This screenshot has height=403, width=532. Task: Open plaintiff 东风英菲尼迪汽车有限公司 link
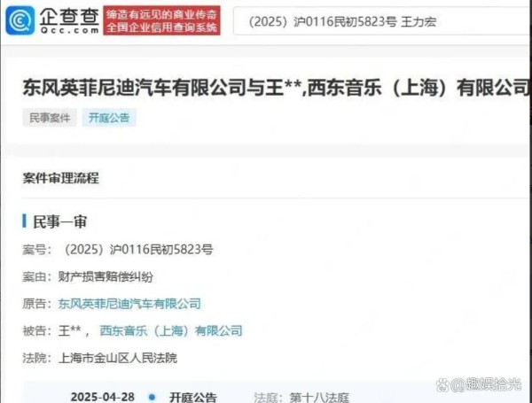click(129, 304)
